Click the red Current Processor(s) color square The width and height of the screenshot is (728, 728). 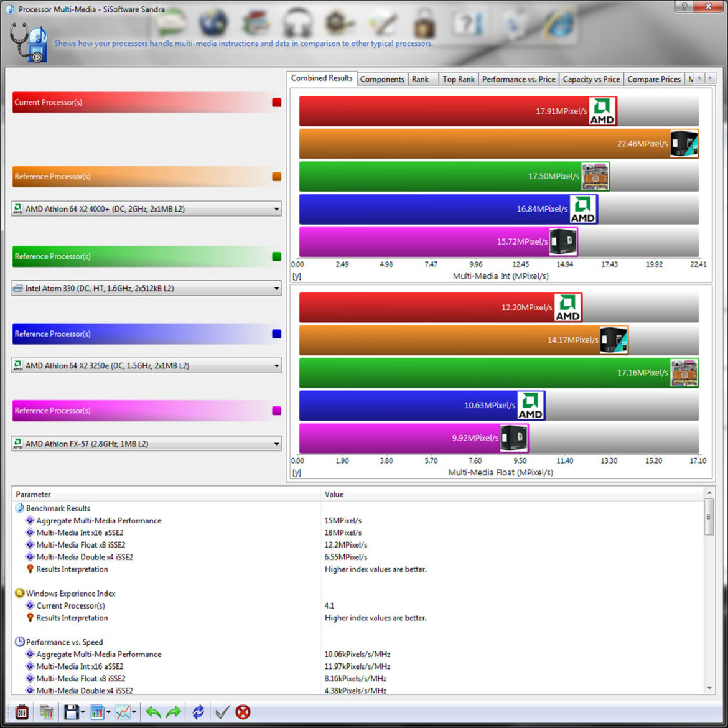276,102
